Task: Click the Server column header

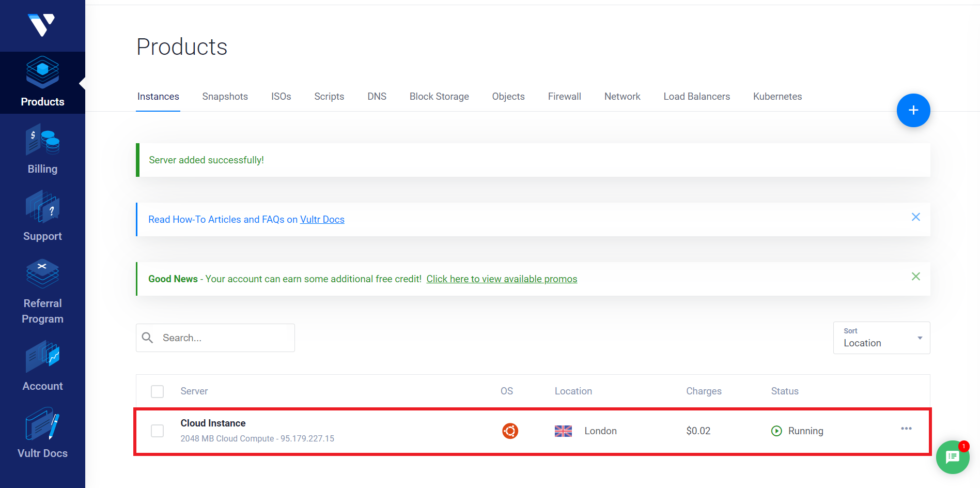Action: point(194,391)
